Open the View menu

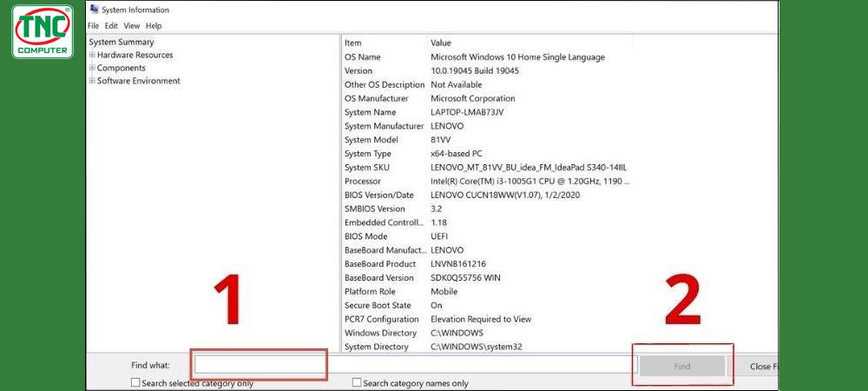[132, 26]
